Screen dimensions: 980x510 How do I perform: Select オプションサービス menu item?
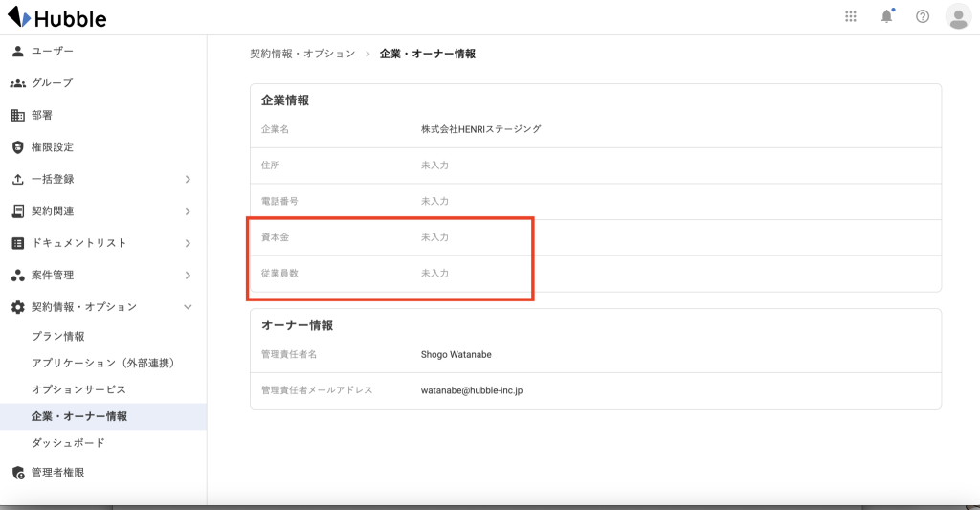pyautogui.click(x=78, y=389)
